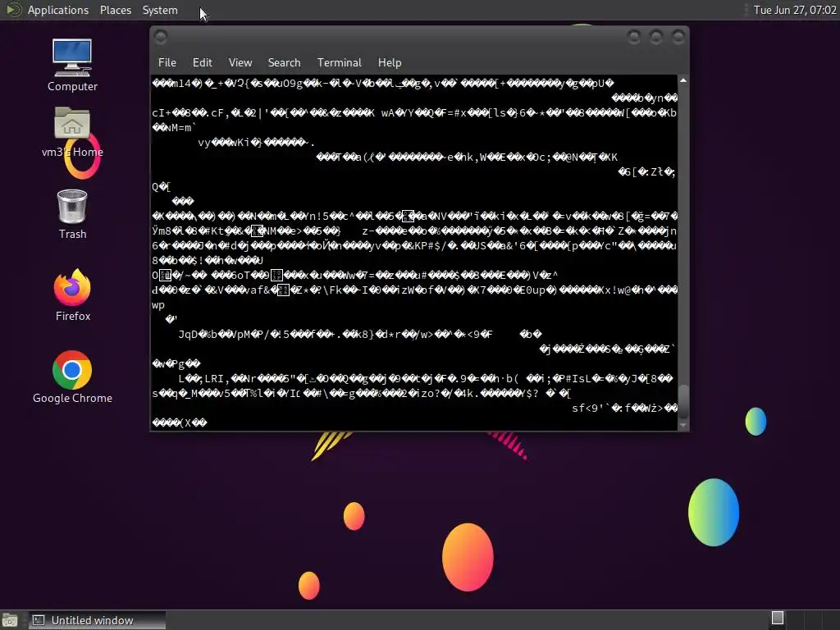Screen dimensions: 840x630
Task: Click the workspace switcher square in bottom panel
Action: 778,618
